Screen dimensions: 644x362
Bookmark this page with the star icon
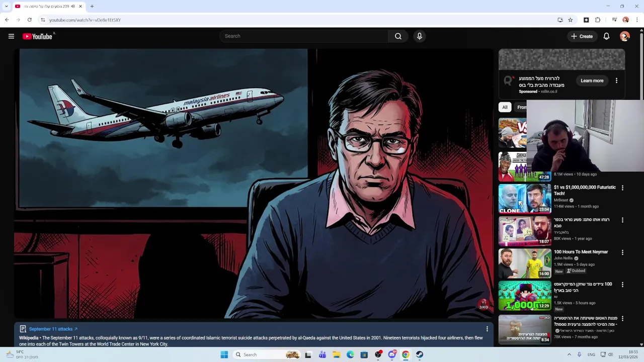click(x=570, y=20)
